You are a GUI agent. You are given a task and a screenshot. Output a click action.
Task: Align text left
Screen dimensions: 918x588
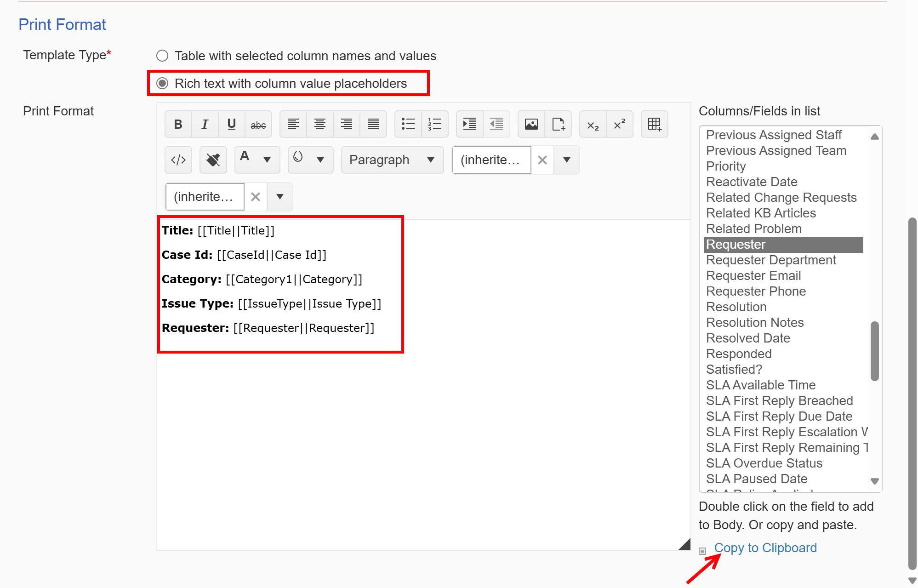click(293, 124)
